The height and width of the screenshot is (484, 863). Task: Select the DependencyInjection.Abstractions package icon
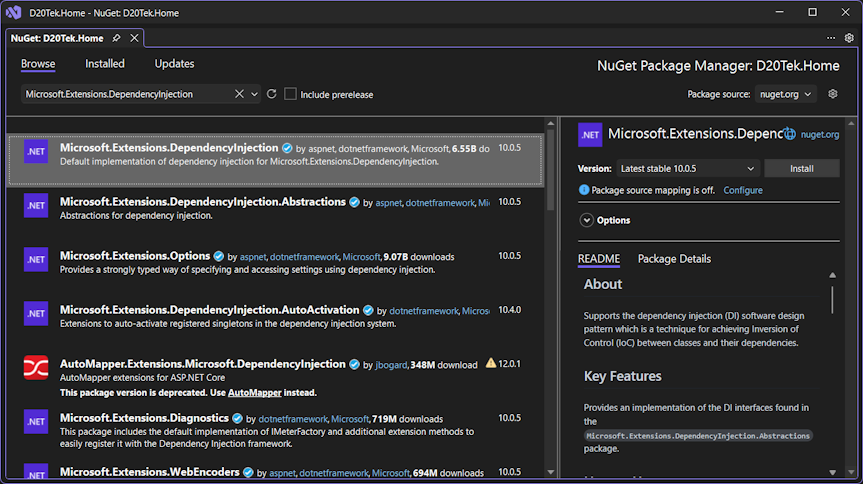tap(36, 206)
